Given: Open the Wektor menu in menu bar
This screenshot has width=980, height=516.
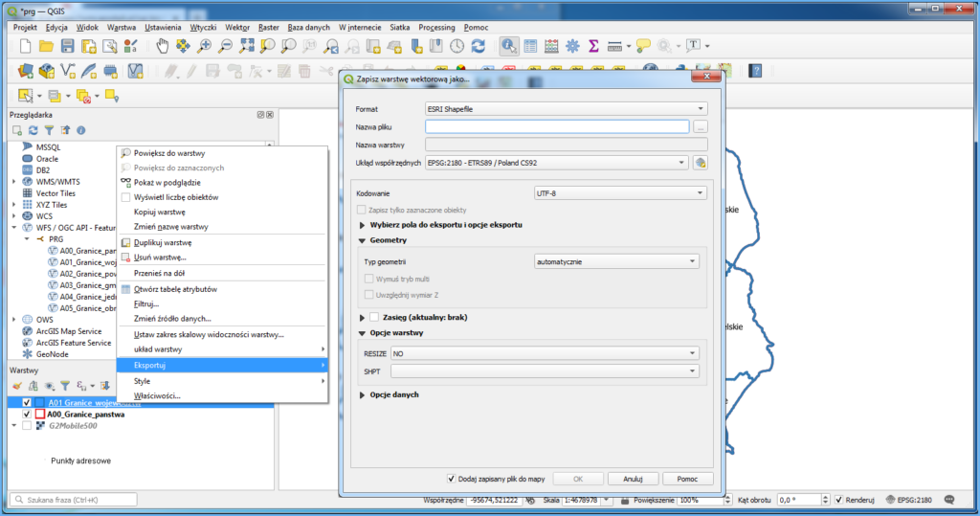Looking at the screenshot, I should tap(237, 27).
